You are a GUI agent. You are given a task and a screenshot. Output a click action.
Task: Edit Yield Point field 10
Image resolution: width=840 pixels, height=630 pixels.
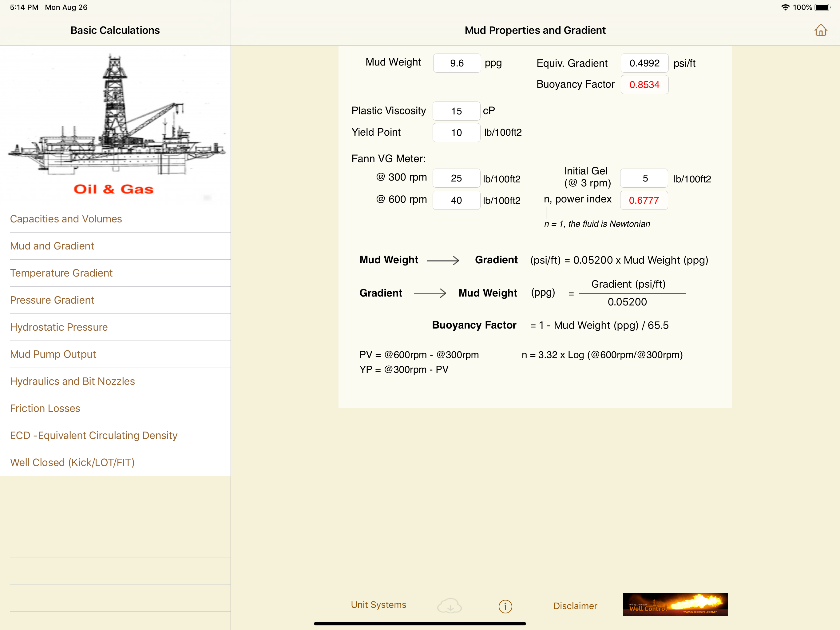tap(457, 132)
